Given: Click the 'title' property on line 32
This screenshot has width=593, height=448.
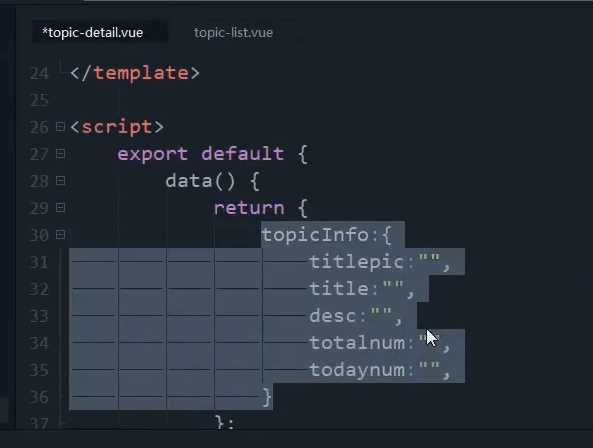Looking at the screenshot, I should pos(339,288).
